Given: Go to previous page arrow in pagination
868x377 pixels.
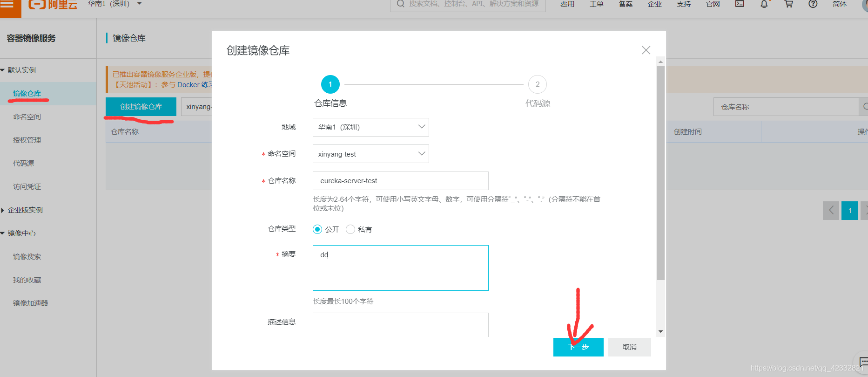Looking at the screenshot, I should coord(831,211).
